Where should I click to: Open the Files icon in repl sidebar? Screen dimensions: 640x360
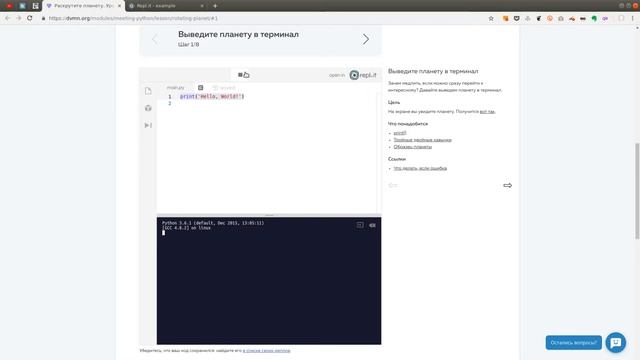(148, 91)
